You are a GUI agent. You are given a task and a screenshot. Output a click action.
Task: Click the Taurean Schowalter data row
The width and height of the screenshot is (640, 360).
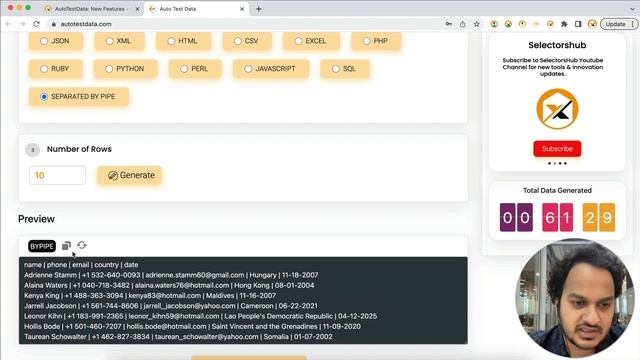pos(178,337)
